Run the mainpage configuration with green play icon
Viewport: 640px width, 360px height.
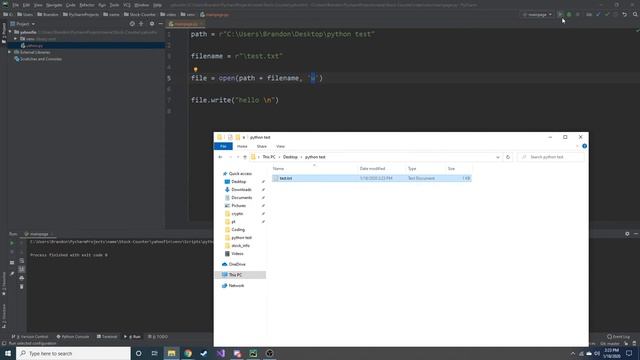click(x=560, y=15)
